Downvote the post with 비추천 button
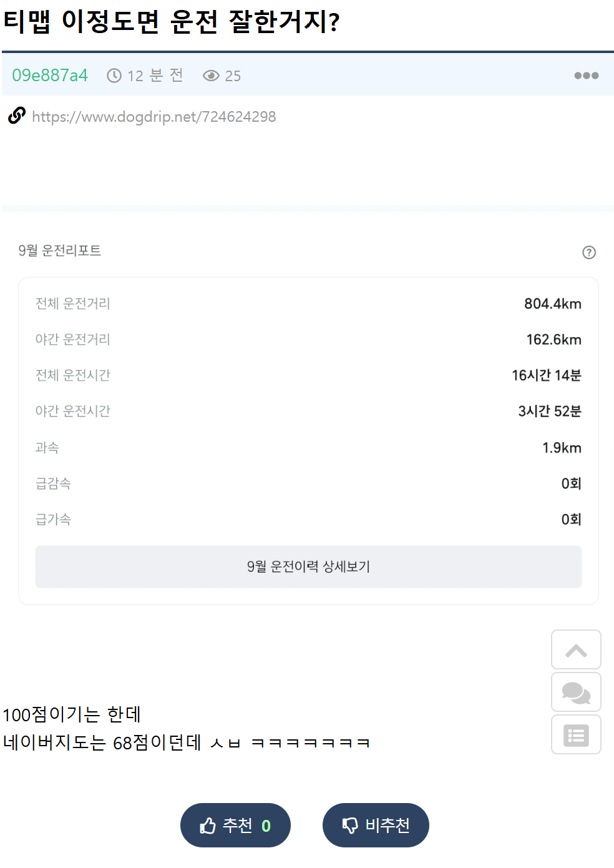This screenshot has height=868, width=614. tap(376, 826)
